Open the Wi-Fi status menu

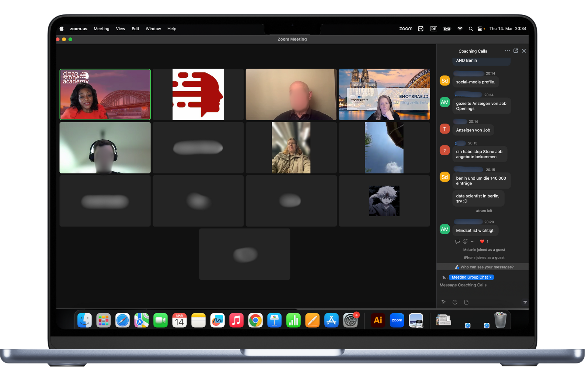[460, 29]
